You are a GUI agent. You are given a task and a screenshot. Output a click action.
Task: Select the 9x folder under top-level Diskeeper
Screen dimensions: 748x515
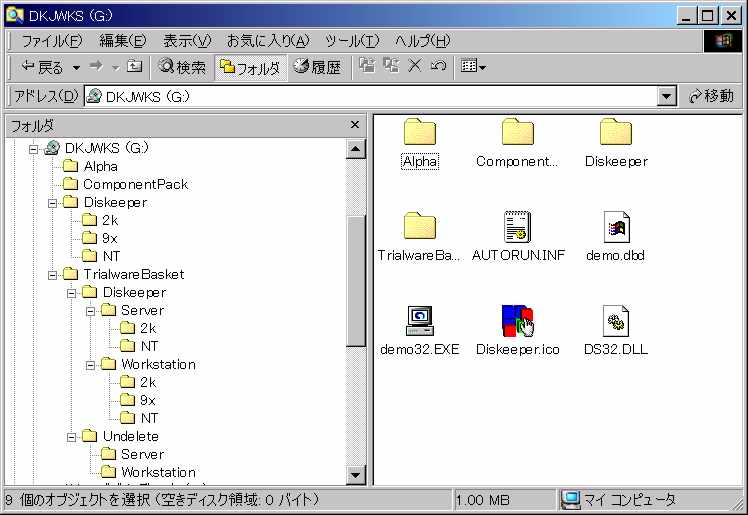coord(109,238)
